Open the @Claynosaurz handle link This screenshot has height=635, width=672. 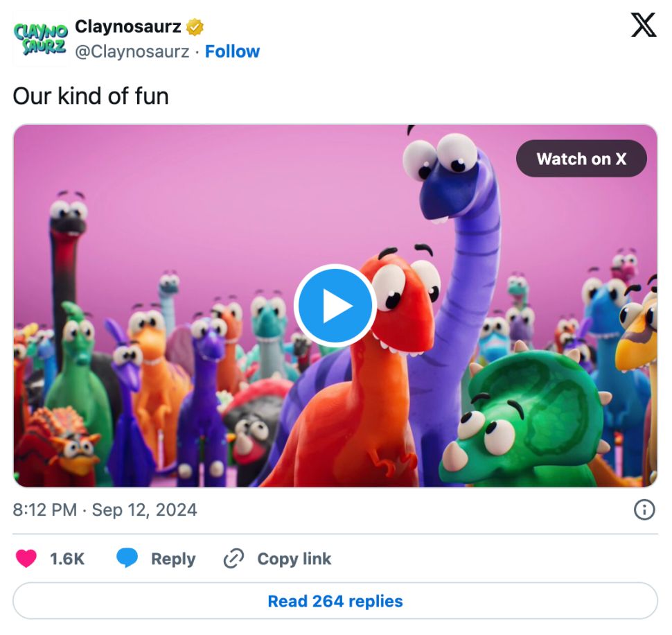click(132, 52)
